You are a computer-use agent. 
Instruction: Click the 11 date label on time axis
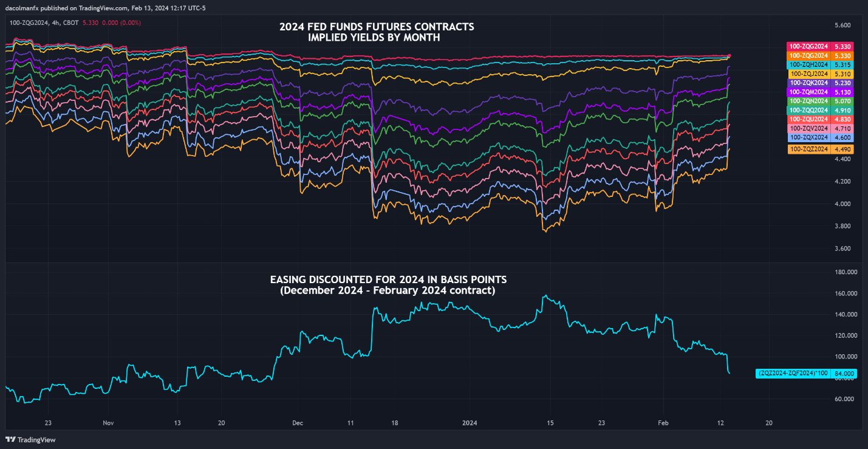point(350,422)
